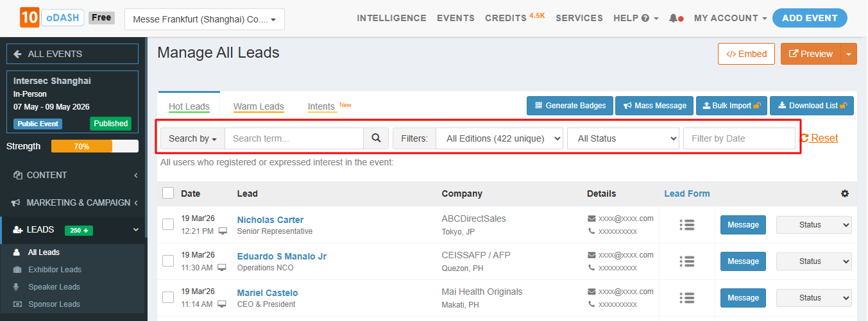Tick the checkbox for Nicholas Carter row
This screenshot has height=321, width=868.
168,224
